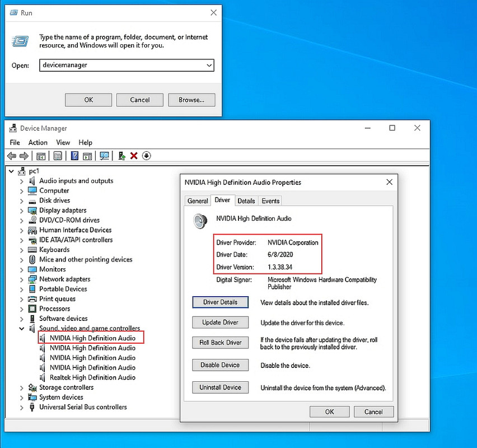Select the System devices label
Screen dimensions: 477x448
point(61,397)
